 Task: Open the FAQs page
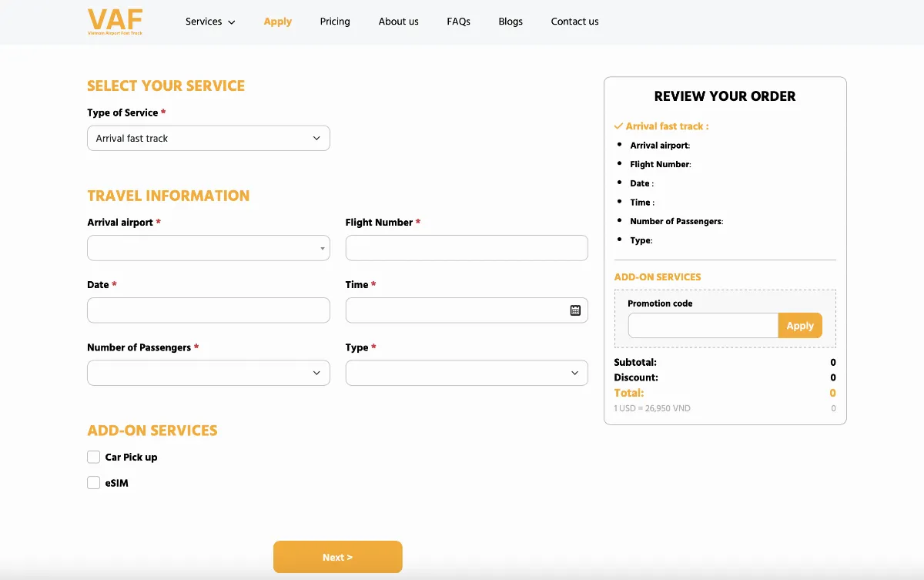tap(459, 22)
